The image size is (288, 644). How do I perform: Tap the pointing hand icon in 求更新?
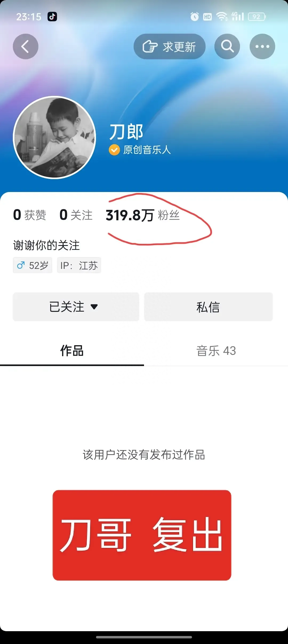[x=150, y=46]
